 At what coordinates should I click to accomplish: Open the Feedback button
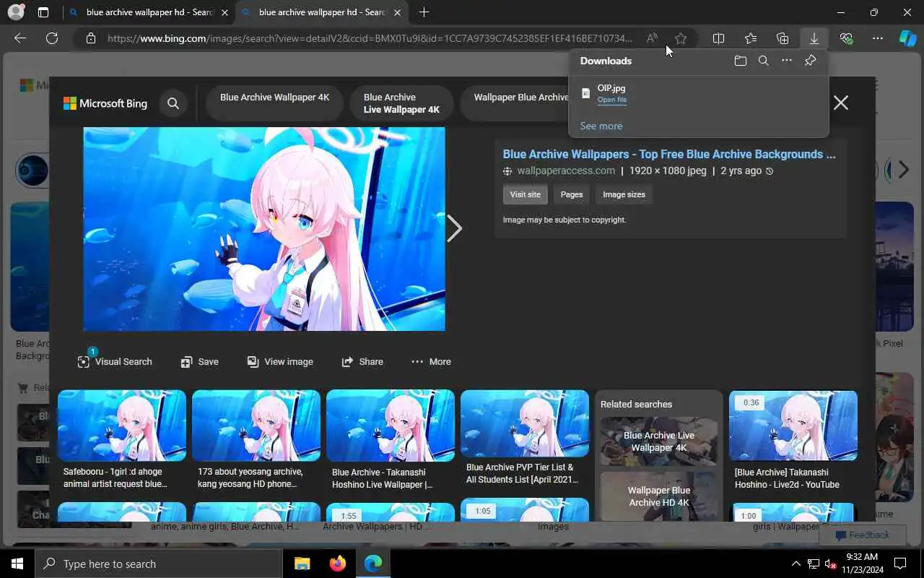[x=862, y=535]
